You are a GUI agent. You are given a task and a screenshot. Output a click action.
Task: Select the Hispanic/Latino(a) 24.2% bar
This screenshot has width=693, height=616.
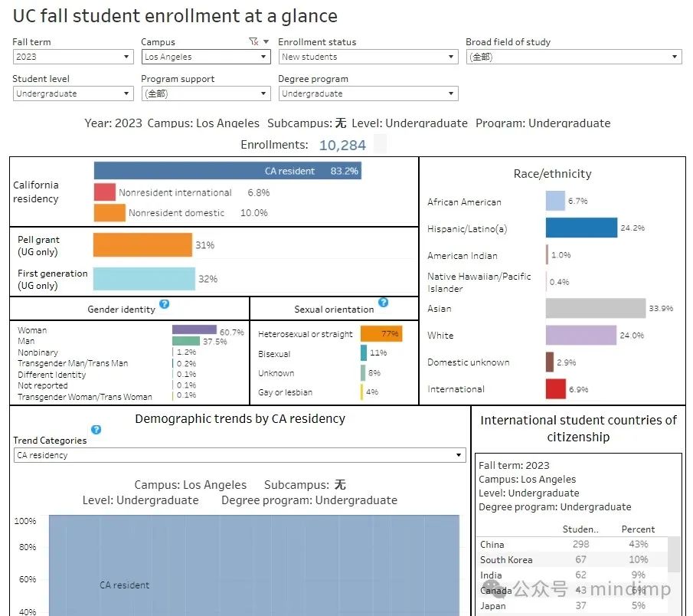pos(582,228)
